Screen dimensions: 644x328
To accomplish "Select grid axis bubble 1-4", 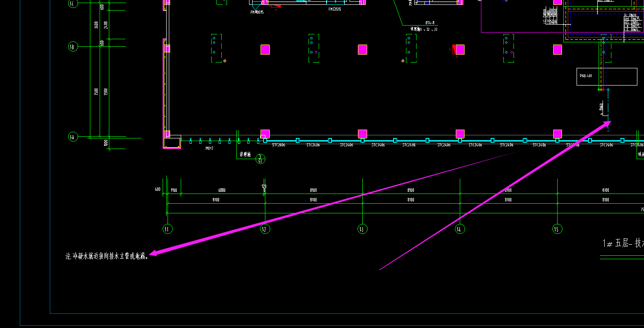I will pos(460,229).
